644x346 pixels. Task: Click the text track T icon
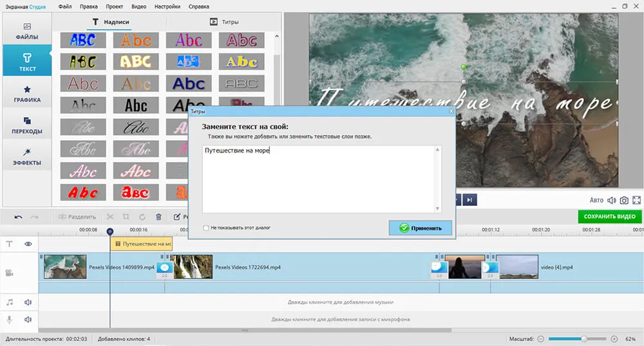point(9,244)
